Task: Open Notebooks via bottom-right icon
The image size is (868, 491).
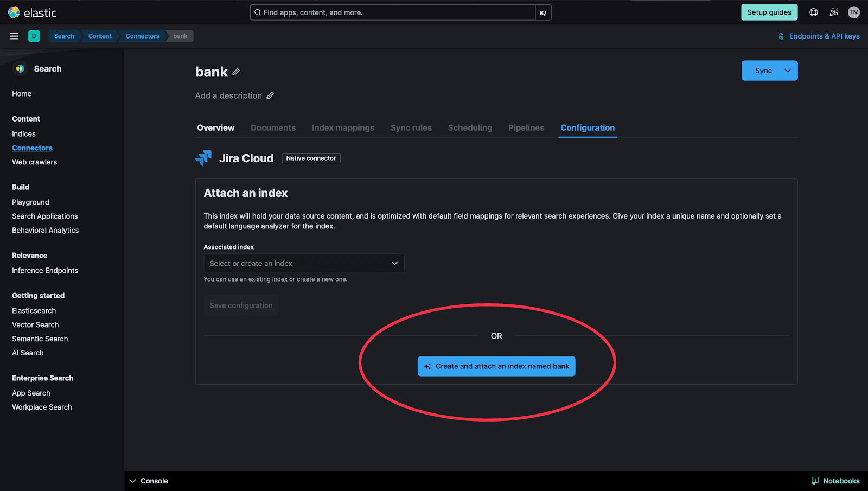Action: [814, 481]
